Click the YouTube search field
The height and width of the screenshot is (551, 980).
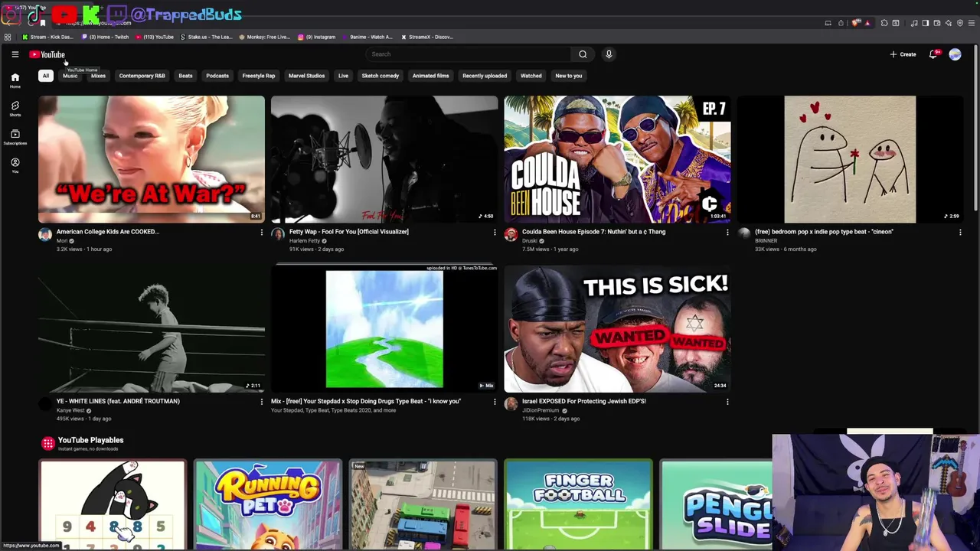click(x=469, y=54)
